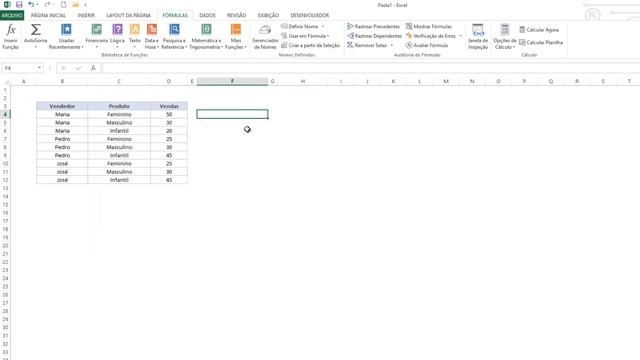Toggle Mostrar Fórmulas
This screenshot has height=360, width=640.
click(x=429, y=27)
